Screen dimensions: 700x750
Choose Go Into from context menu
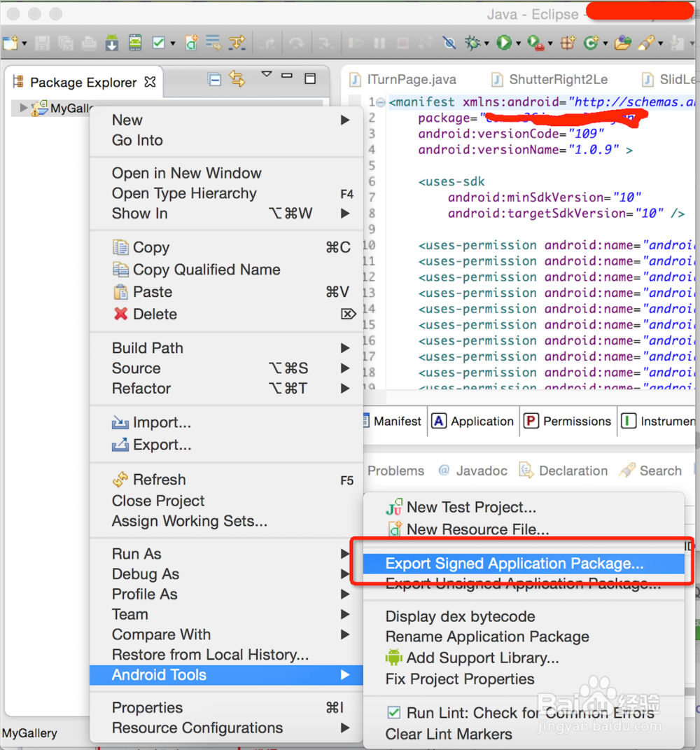(x=226, y=140)
